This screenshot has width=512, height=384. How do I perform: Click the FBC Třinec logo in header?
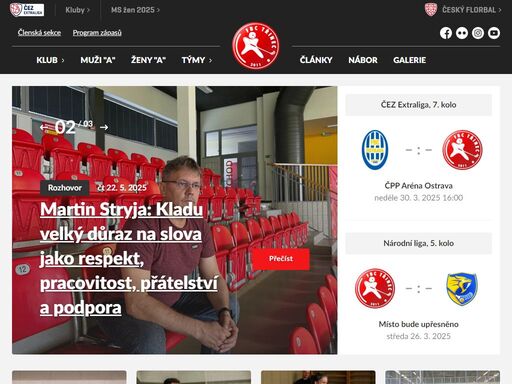[x=256, y=46]
